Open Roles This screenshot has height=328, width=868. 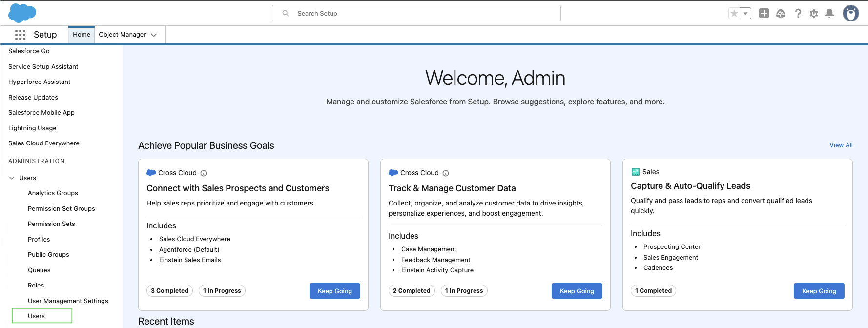(36, 286)
